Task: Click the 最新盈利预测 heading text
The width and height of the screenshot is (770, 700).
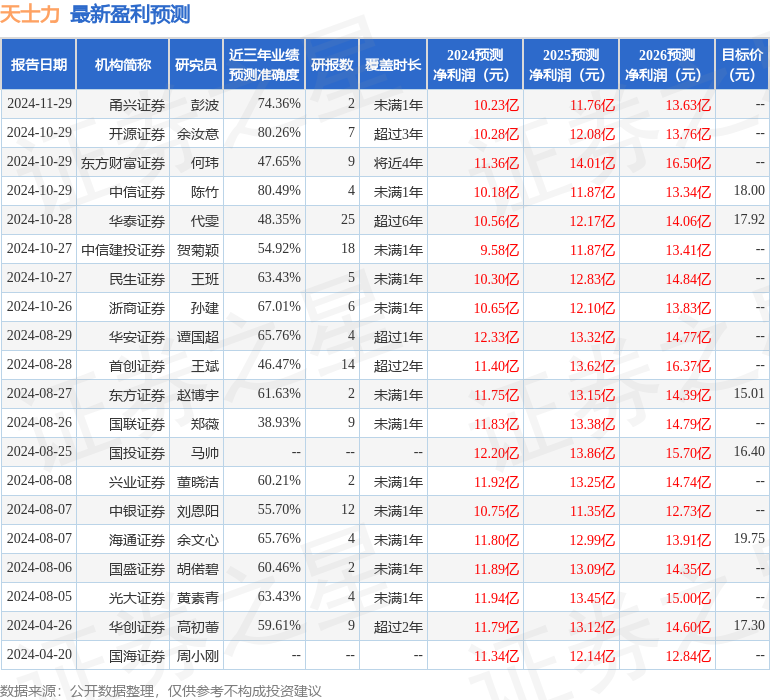Action: (130, 15)
